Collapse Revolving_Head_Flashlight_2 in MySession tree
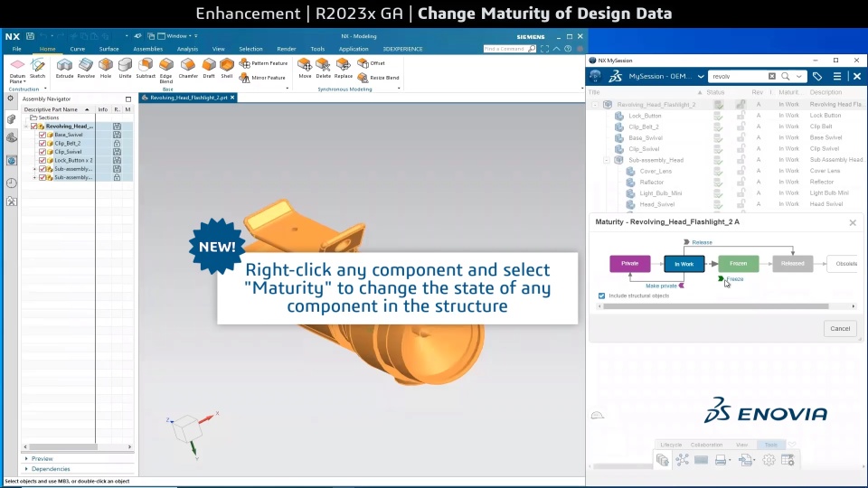 [595, 105]
